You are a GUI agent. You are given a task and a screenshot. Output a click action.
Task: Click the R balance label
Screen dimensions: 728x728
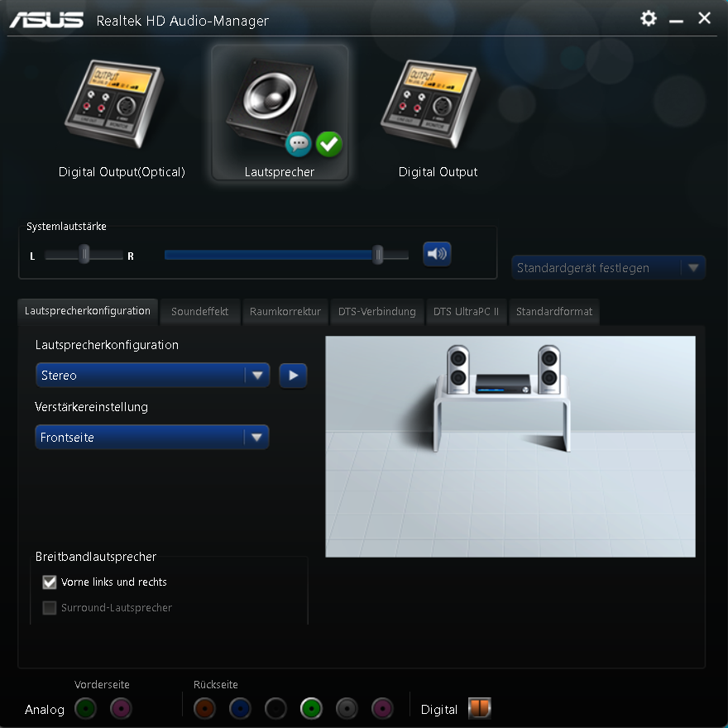[x=131, y=256]
